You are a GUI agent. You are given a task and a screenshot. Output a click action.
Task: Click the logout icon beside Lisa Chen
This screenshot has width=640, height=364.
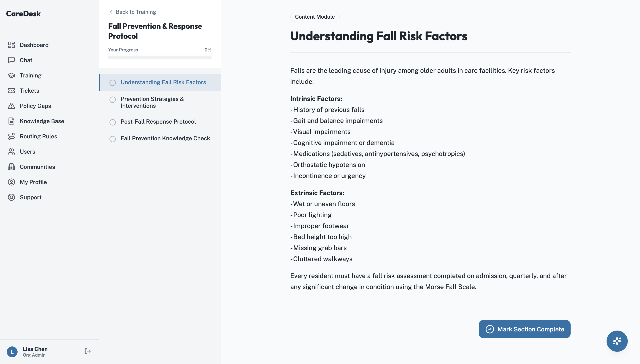pos(88,351)
